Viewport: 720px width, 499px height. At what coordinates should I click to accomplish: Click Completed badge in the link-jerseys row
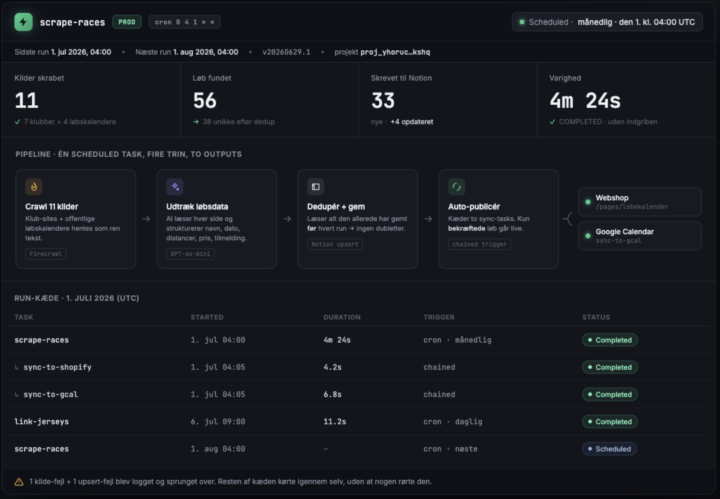coord(610,422)
